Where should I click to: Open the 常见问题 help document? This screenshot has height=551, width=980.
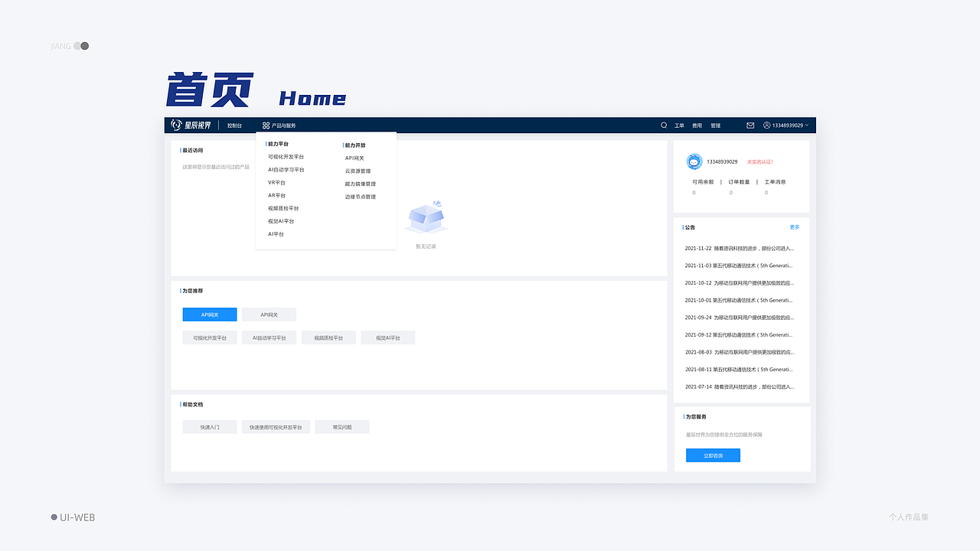click(x=342, y=427)
